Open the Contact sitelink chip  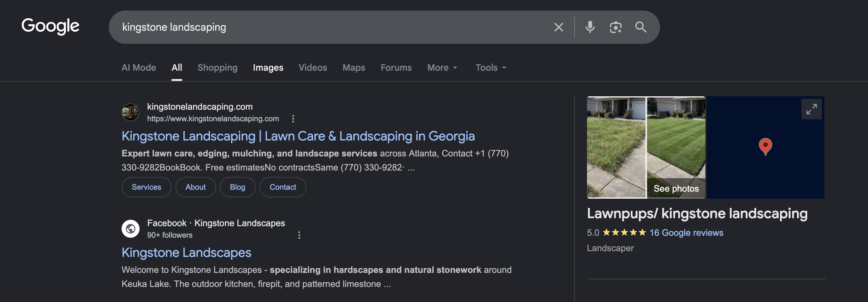(x=283, y=187)
